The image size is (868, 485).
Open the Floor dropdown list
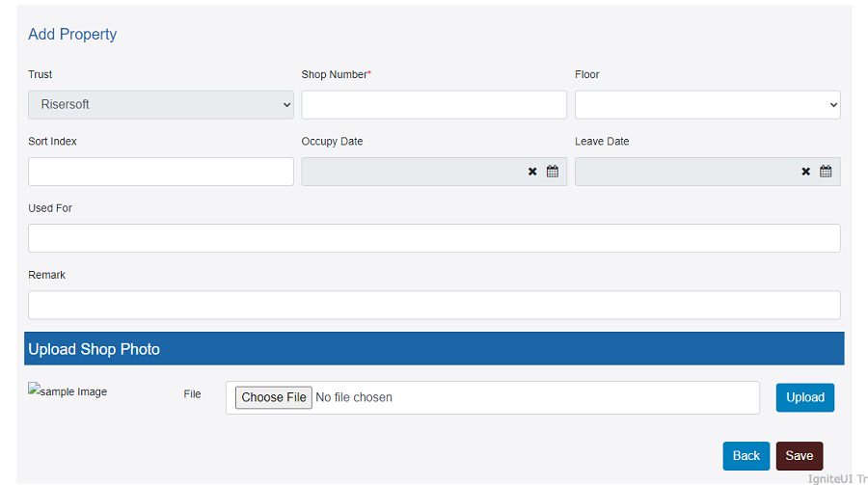click(x=708, y=105)
